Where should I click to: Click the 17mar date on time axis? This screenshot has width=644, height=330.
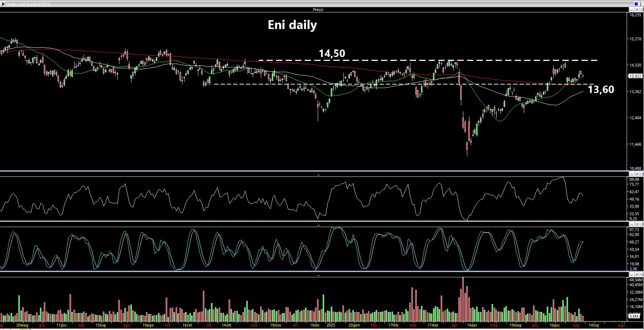coord(433,325)
